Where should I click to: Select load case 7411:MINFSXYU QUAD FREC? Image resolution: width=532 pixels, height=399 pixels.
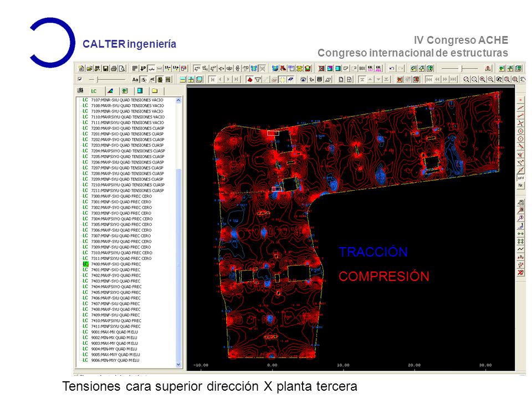(x=112, y=326)
